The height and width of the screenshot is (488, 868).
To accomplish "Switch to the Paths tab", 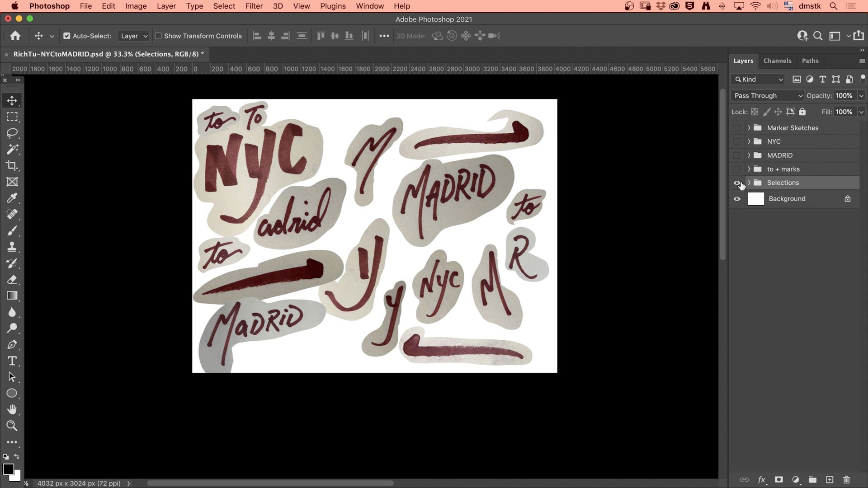I will pyautogui.click(x=810, y=61).
